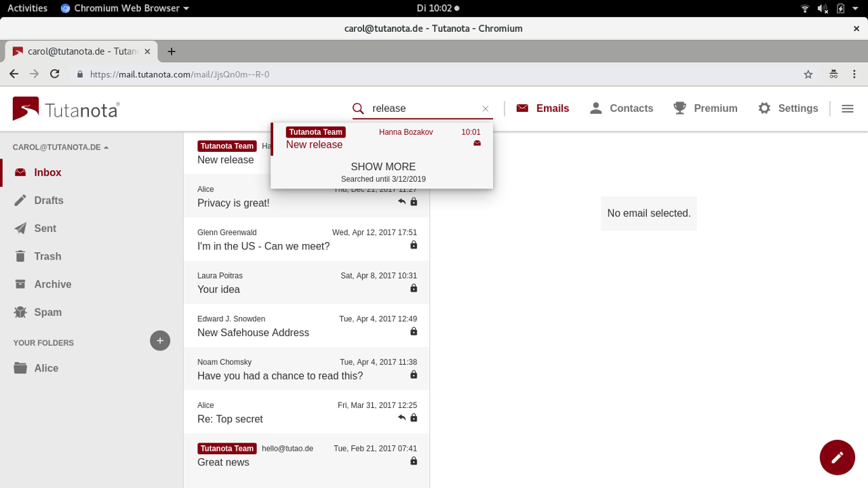Click the lock icon in the address bar
The image size is (868, 488).
click(x=80, y=75)
